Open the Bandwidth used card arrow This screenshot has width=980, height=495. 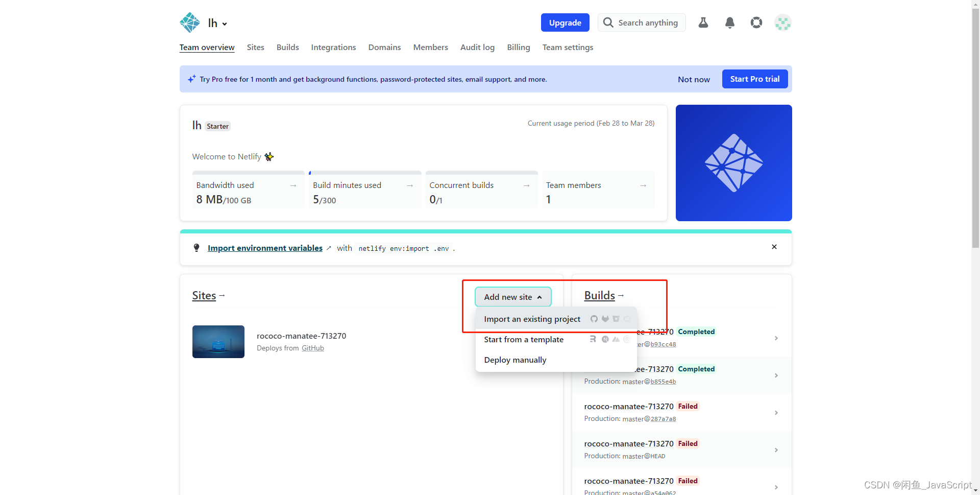[x=293, y=185]
